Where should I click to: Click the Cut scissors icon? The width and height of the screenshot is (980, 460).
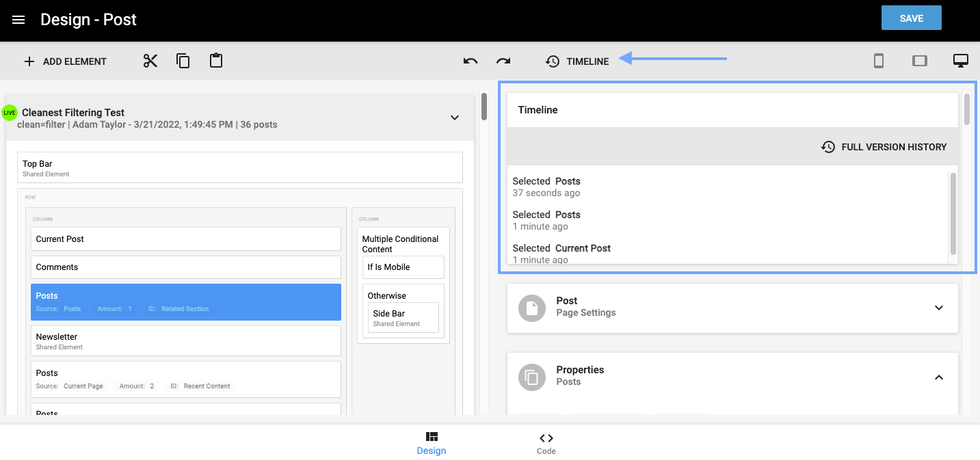pos(150,61)
